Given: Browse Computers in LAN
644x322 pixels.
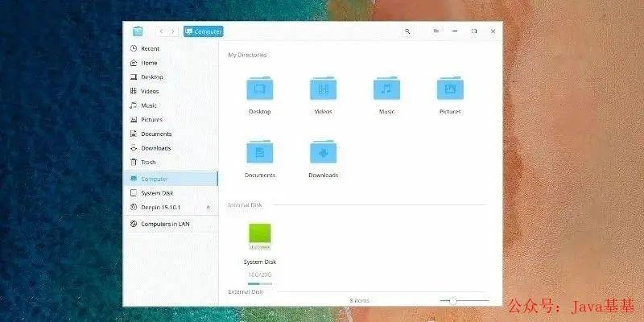Looking at the screenshot, I should point(171,224).
